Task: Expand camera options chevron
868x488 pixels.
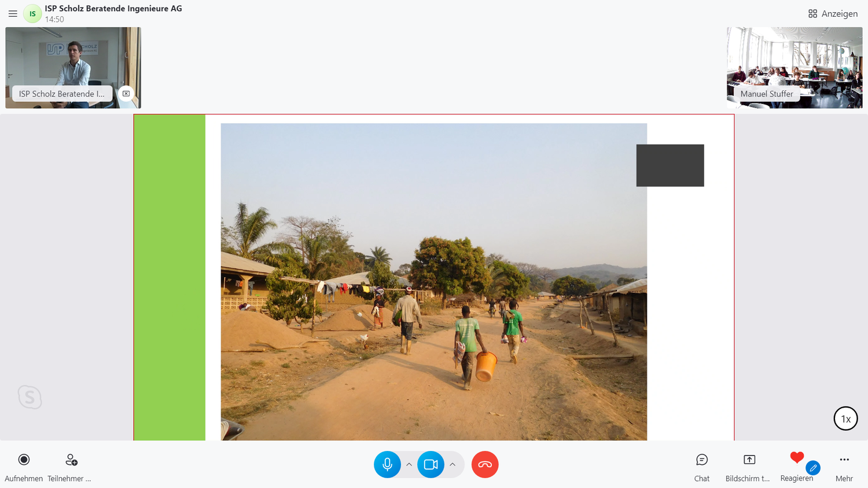Action: click(x=453, y=464)
